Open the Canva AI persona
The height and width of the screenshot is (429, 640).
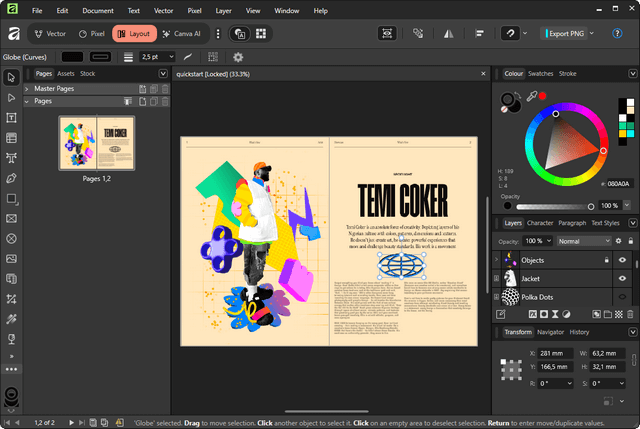pyautogui.click(x=182, y=34)
